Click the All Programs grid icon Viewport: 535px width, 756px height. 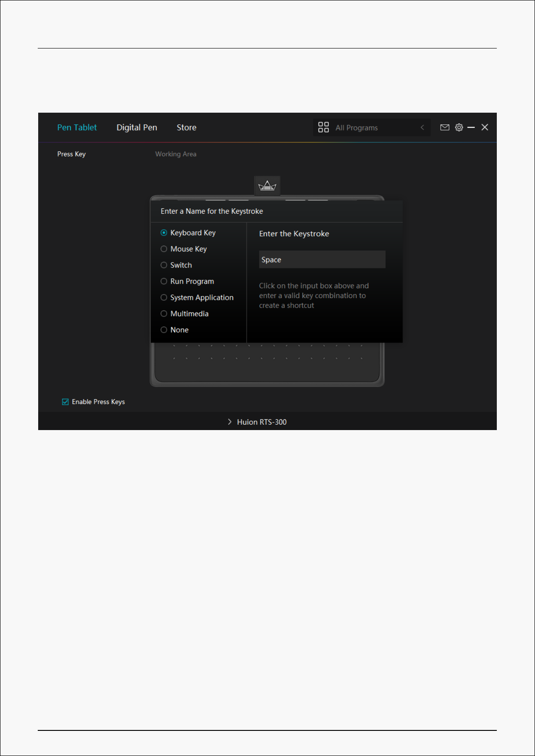click(323, 127)
